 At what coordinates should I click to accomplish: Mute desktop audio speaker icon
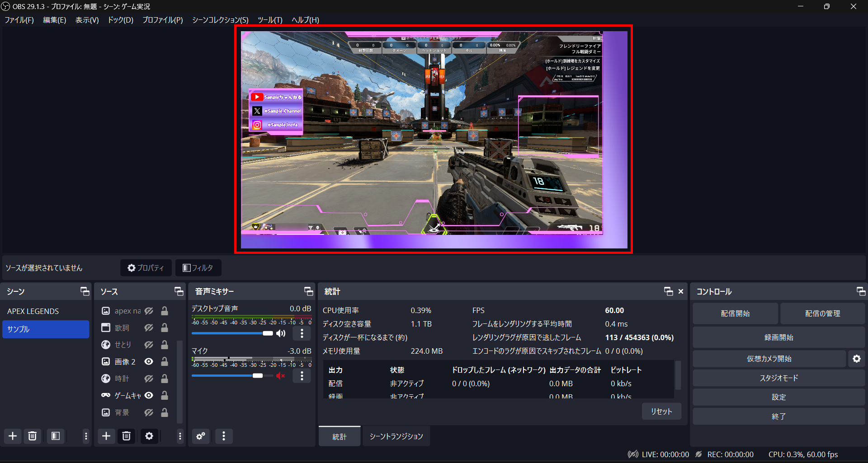pyautogui.click(x=281, y=333)
